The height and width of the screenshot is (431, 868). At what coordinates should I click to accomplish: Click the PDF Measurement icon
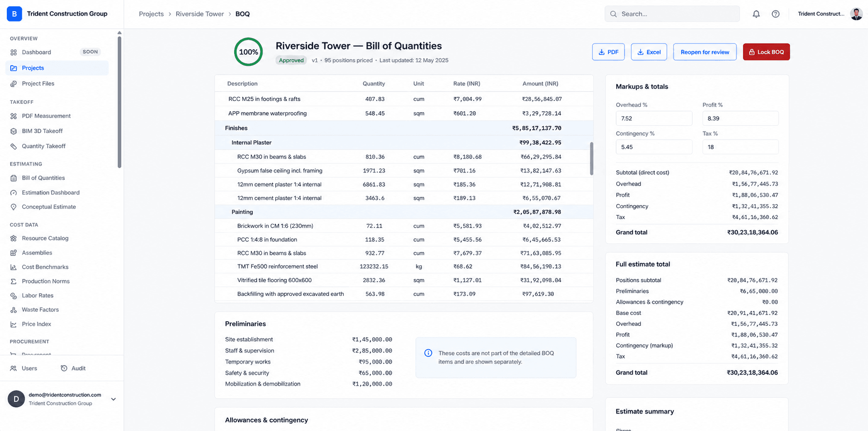[14, 116]
